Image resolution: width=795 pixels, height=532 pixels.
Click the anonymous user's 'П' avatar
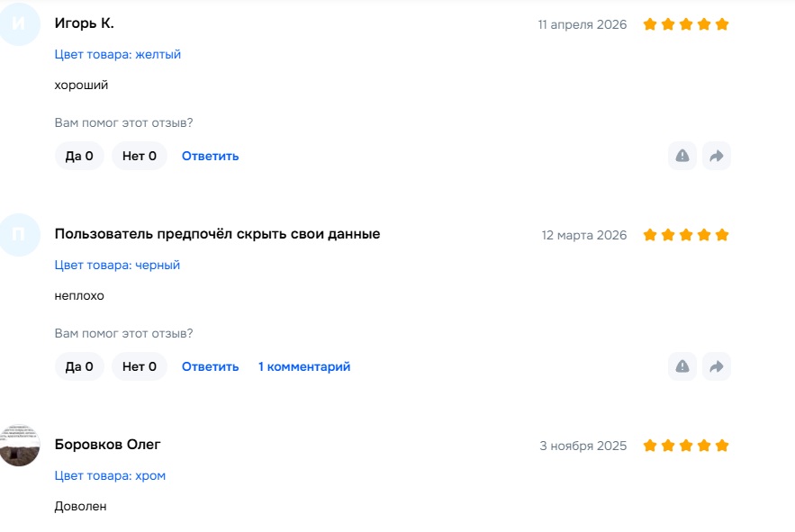20,235
